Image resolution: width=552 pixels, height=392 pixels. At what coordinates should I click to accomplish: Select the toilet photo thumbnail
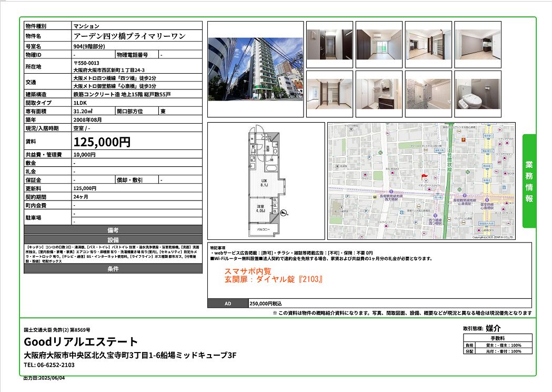click(x=477, y=94)
